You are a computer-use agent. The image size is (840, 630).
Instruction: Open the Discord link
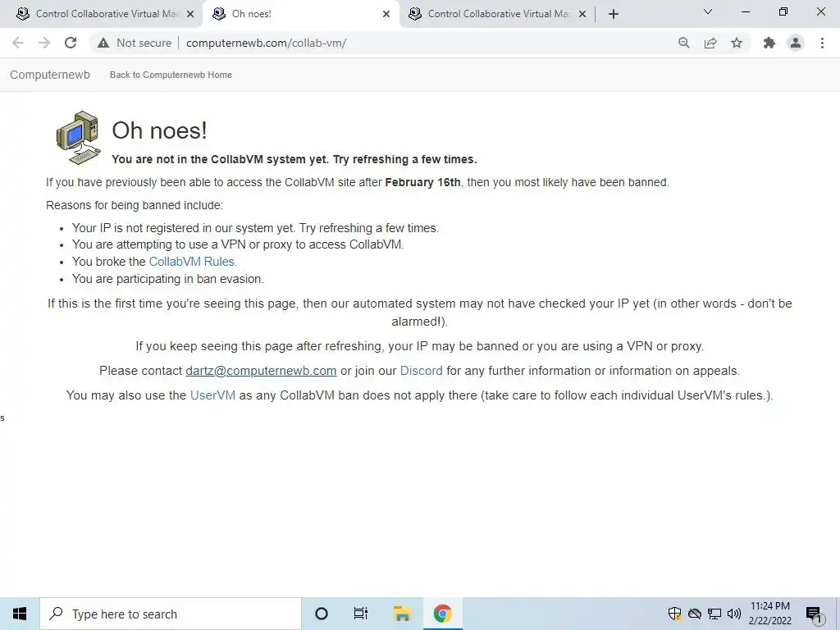pos(421,371)
